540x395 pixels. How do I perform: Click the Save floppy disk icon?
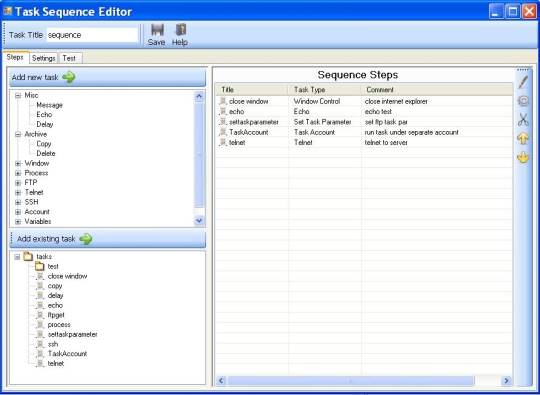[157, 30]
